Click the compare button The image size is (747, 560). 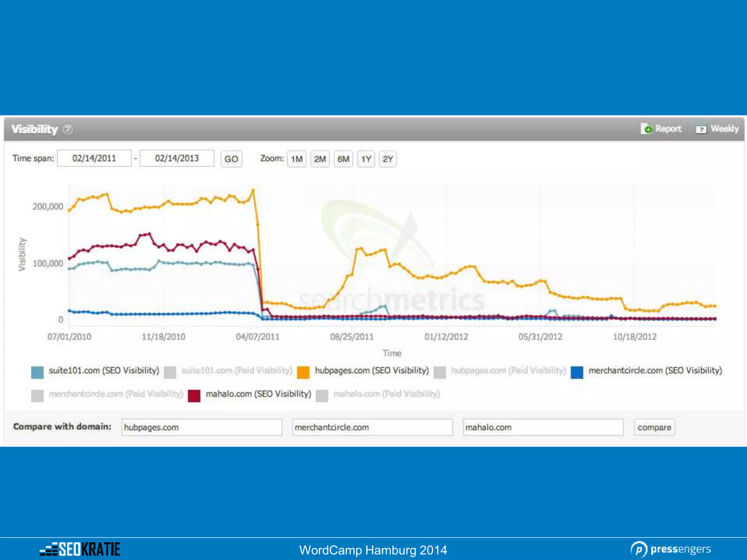[654, 427]
